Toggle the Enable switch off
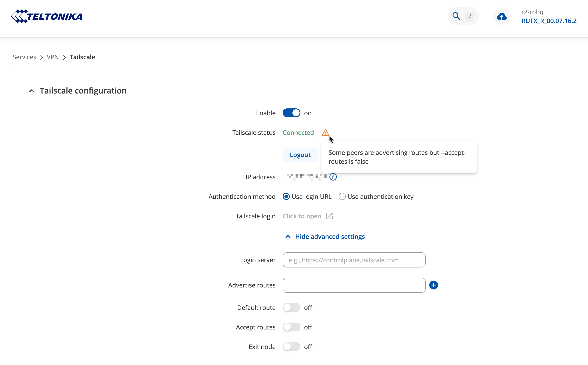 click(x=291, y=113)
